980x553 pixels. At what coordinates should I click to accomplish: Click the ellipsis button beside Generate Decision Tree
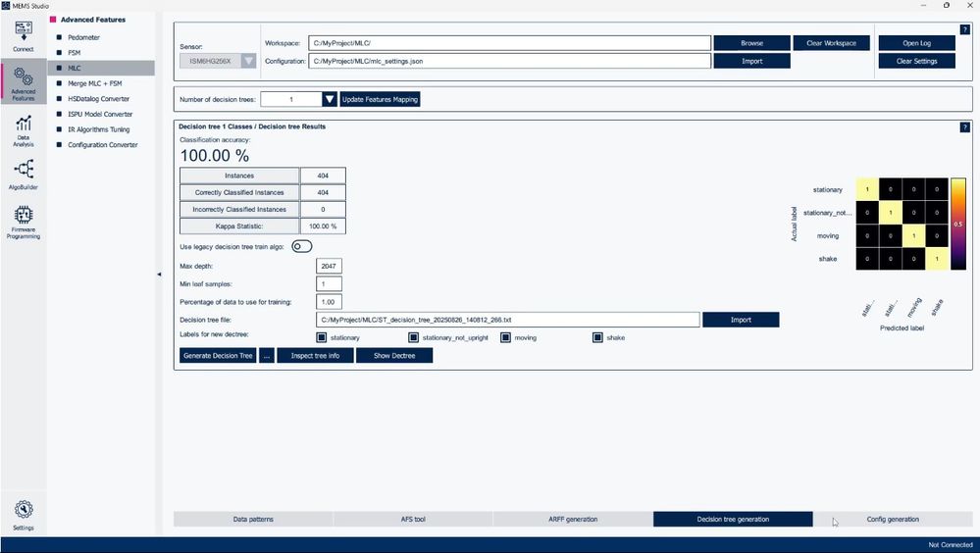(x=266, y=356)
